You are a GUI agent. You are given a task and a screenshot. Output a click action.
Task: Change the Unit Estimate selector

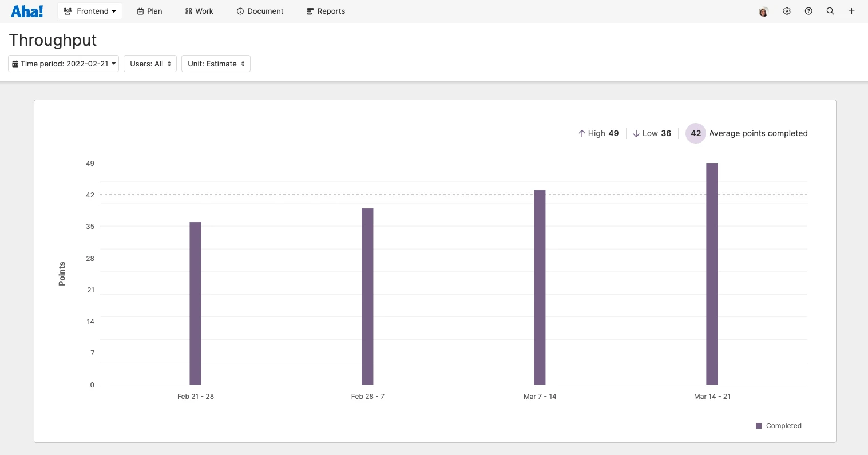pyautogui.click(x=216, y=64)
